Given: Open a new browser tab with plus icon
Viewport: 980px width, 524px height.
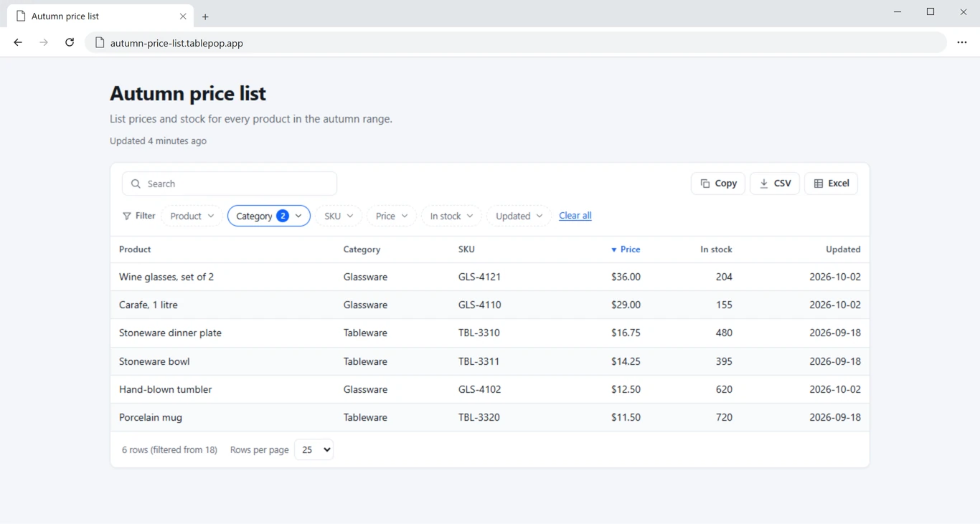Looking at the screenshot, I should pyautogui.click(x=205, y=16).
